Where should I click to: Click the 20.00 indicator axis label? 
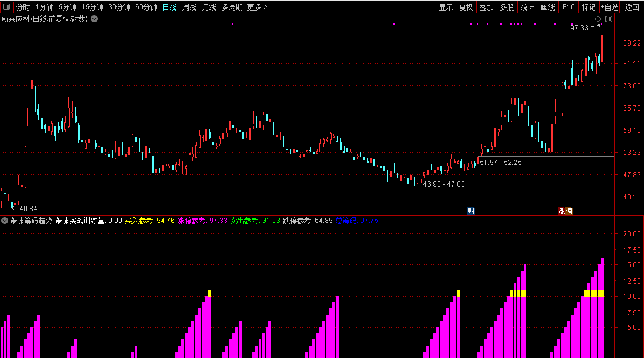click(632, 233)
